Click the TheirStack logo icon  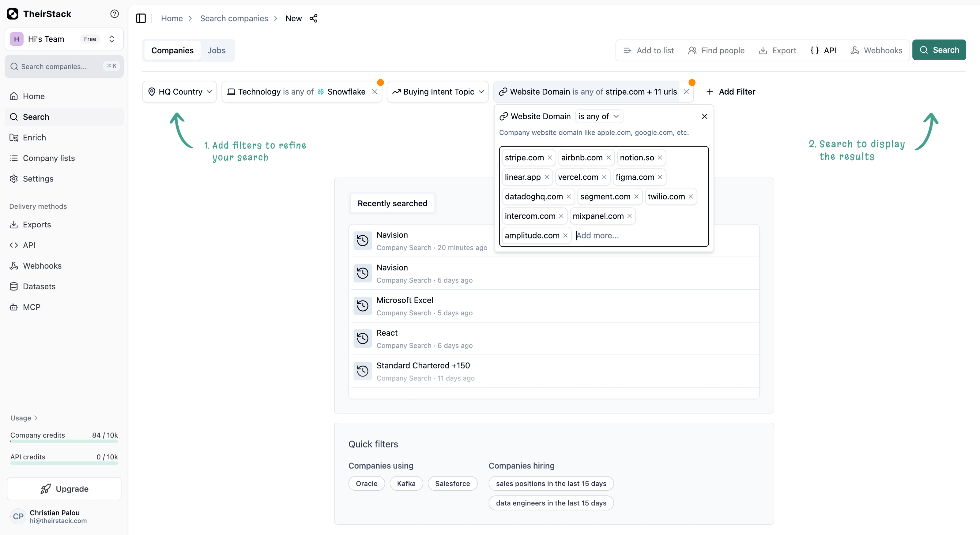coord(13,14)
